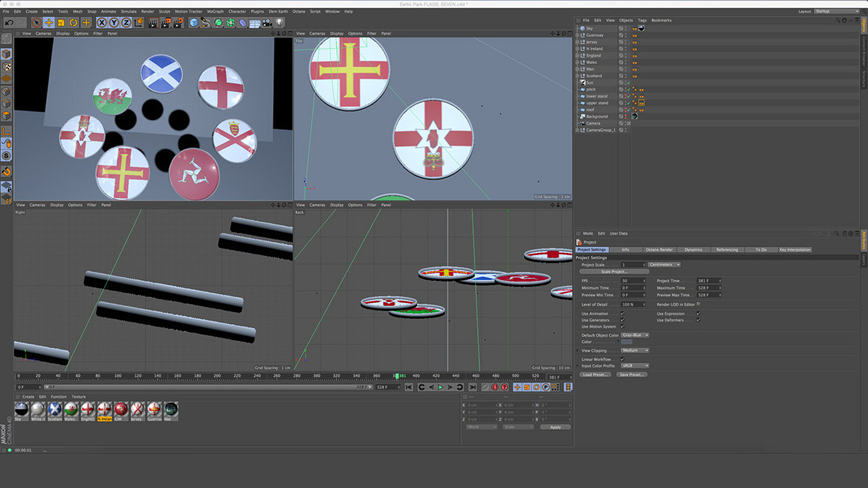The height and width of the screenshot is (488, 868).
Task: Toggle the Use Animation checkbox
Action: [623, 314]
